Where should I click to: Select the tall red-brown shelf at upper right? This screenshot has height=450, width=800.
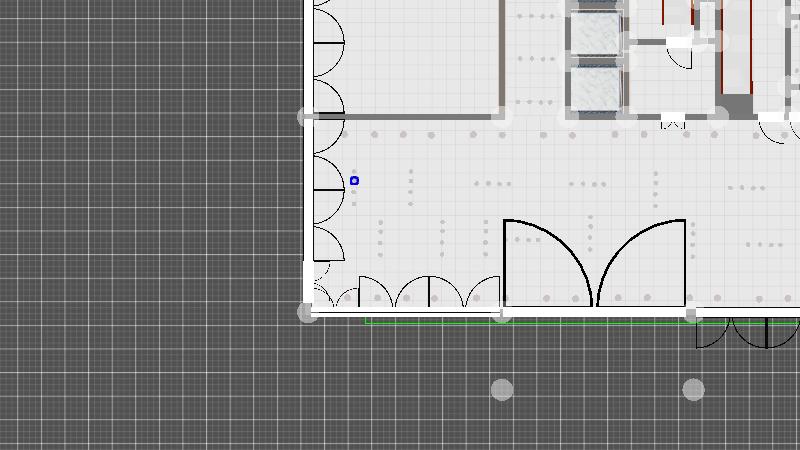point(738,45)
